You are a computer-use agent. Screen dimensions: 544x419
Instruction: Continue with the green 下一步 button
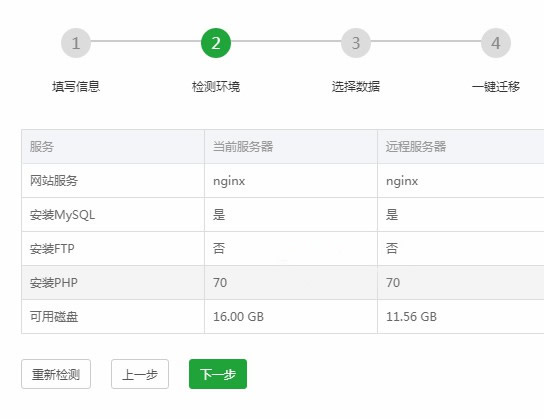(218, 374)
